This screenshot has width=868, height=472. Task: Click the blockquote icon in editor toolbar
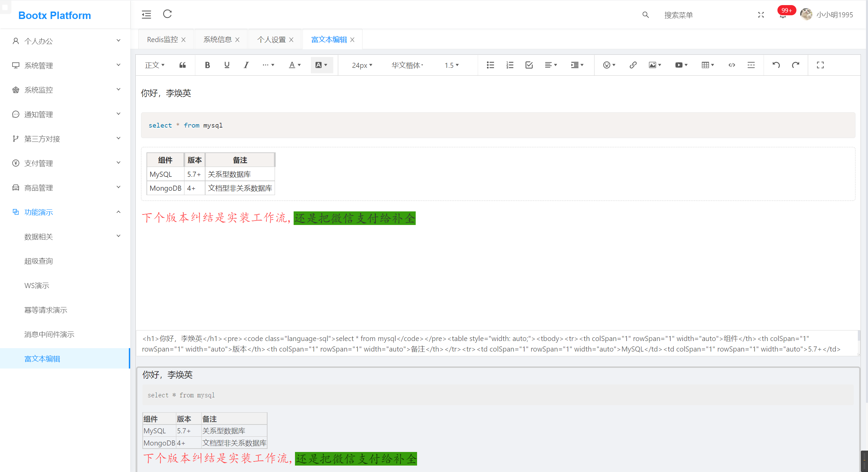click(182, 65)
